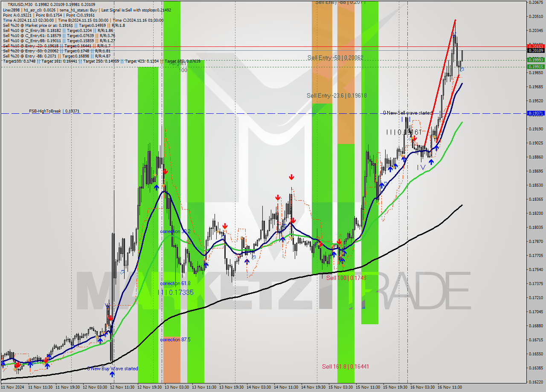This screenshot has width=546, height=392.
Task: Select the Sell 161.8 | 0.16441 label
Action: (346, 366)
